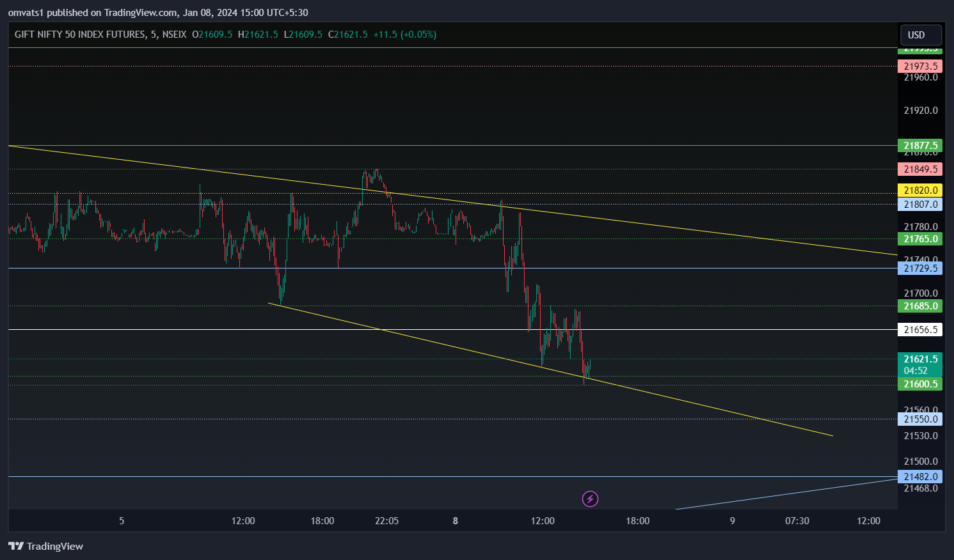Click the NSEIX exchange label
Viewport: 954px width, 560px height.
(175, 35)
